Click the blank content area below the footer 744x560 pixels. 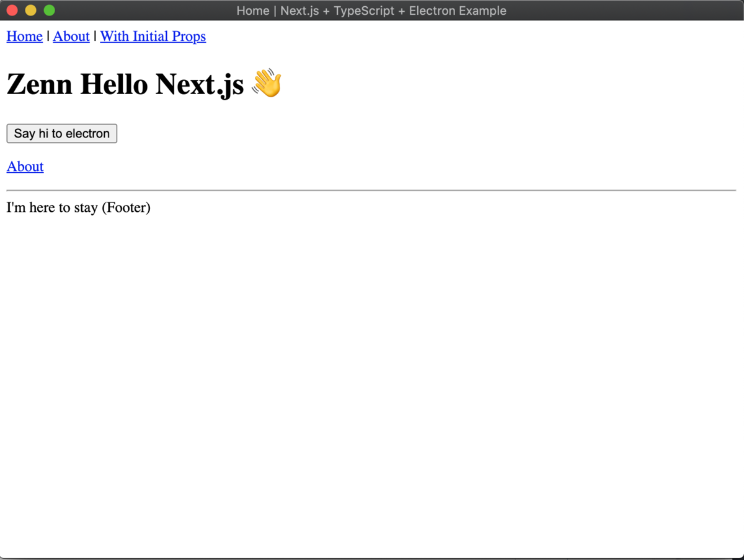(x=372, y=372)
